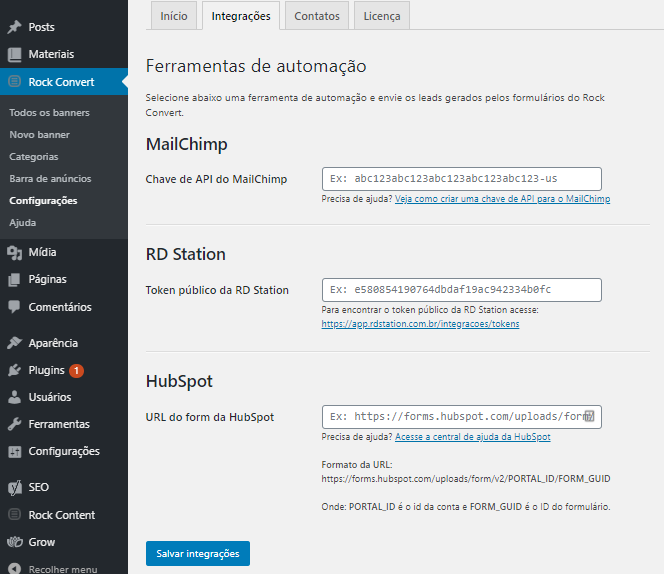Viewport: 664px width, 574px height.
Task: Open HubSpot central de ajuda link
Action: click(473, 437)
